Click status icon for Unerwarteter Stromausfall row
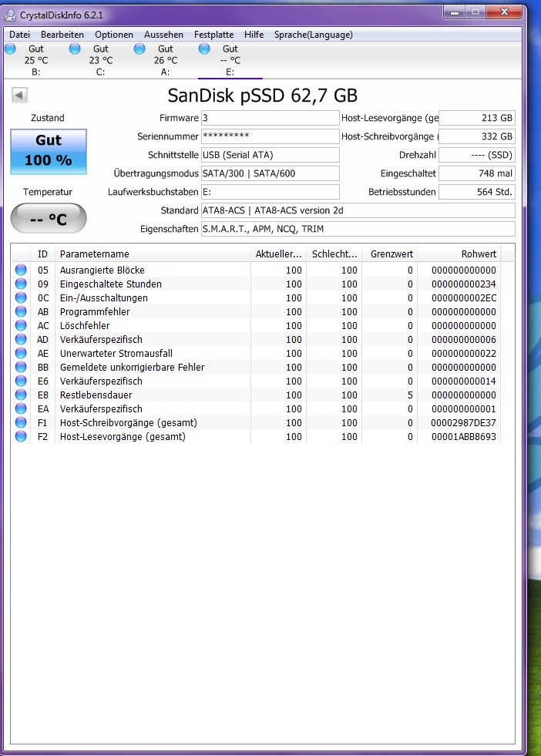The height and width of the screenshot is (756, 541). pyautogui.click(x=21, y=354)
